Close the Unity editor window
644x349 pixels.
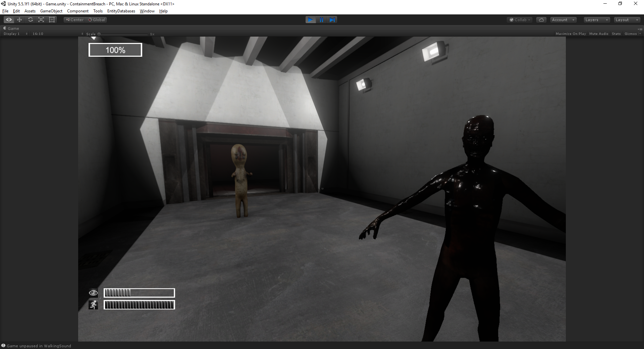(x=636, y=4)
